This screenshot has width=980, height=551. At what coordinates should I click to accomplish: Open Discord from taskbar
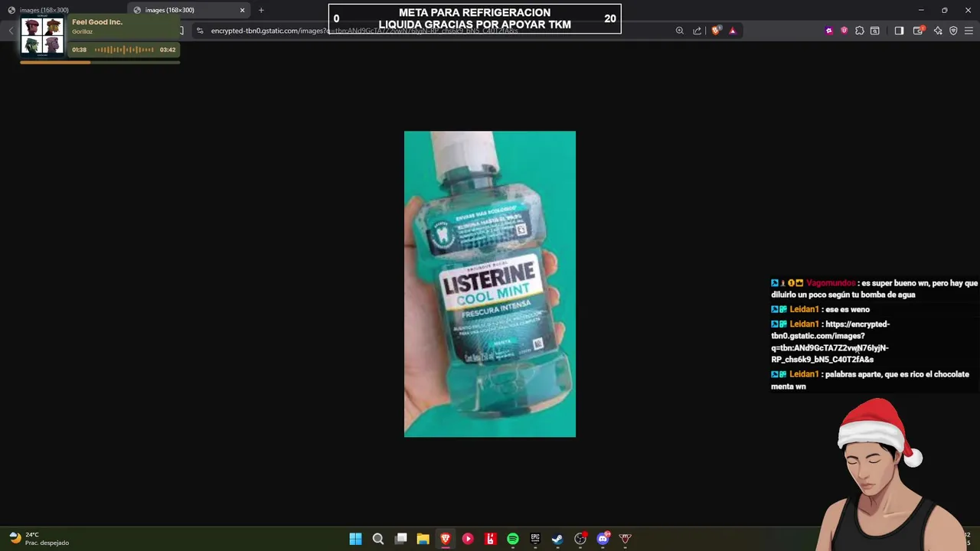click(x=603, y=539)
